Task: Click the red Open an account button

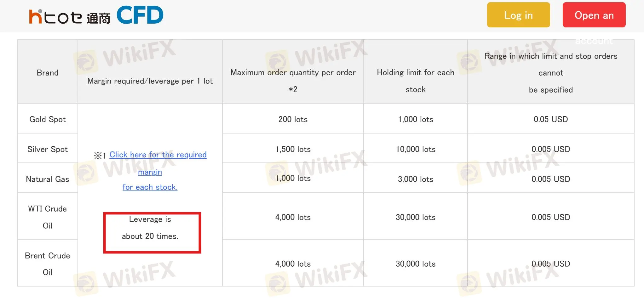Action: click(x=594, y=15)
